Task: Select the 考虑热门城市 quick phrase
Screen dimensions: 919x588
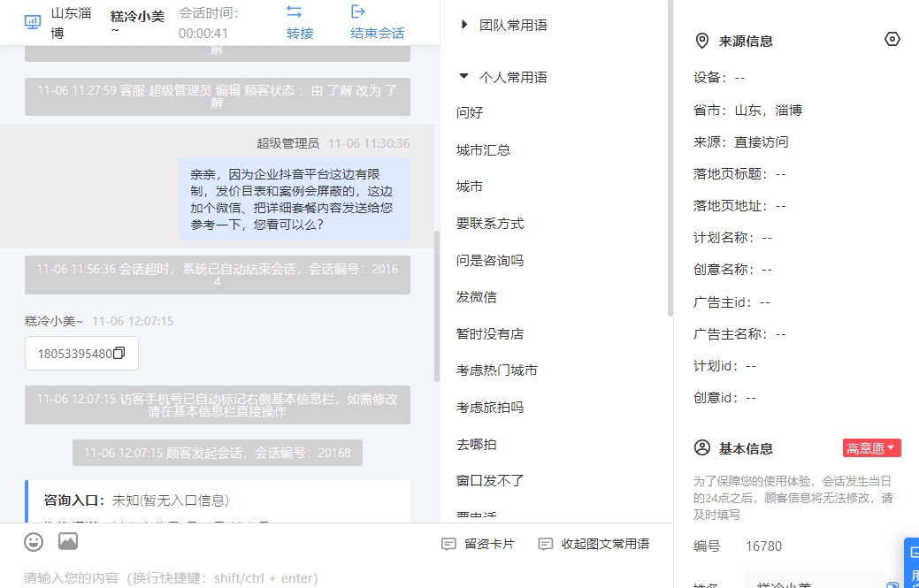Action: pos(497,370)
